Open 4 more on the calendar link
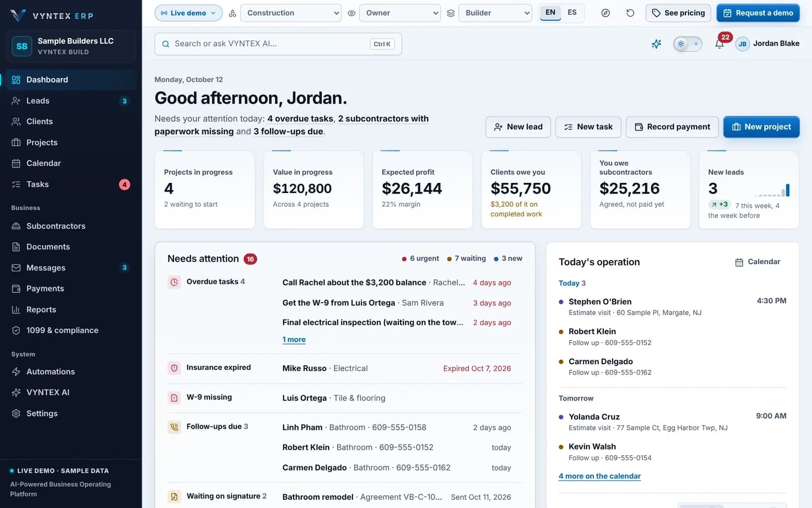 (x=599, y=477)
